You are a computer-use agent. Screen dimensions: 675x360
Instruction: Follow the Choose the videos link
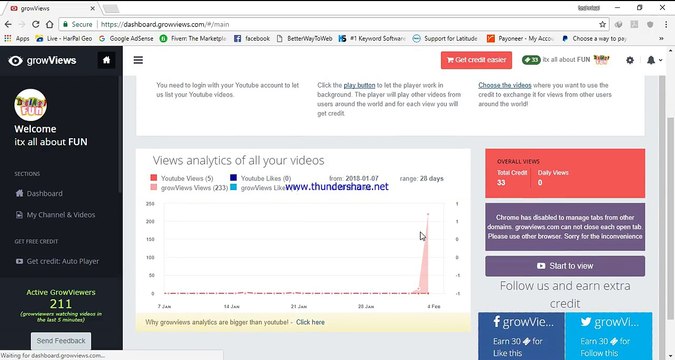[x=505, y=85]
